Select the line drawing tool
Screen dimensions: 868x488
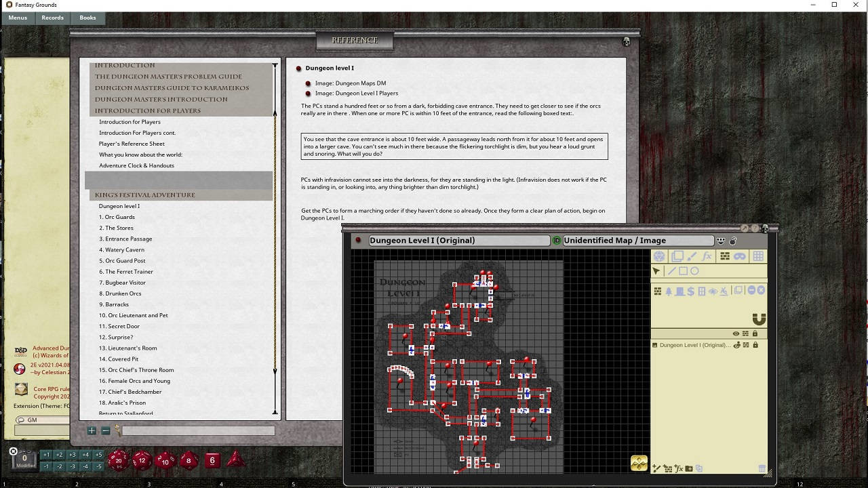(671, 270)
